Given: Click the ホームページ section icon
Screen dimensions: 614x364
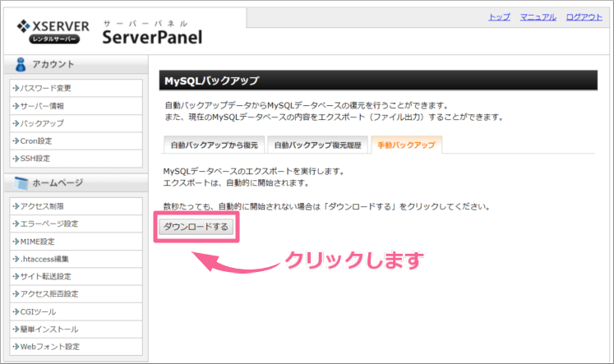Looking at the screenshot, I should point(21,182).
